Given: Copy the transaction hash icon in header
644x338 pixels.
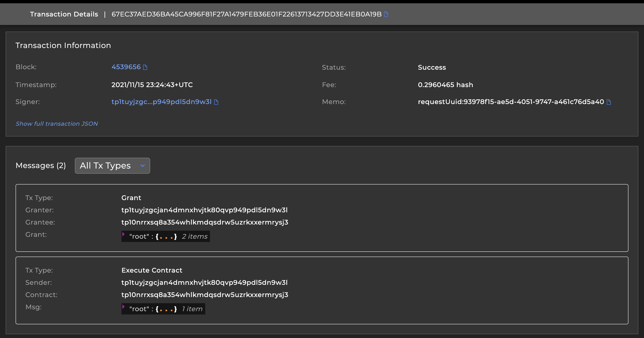Looking at the screenshot, I should (x=386, y=14).
